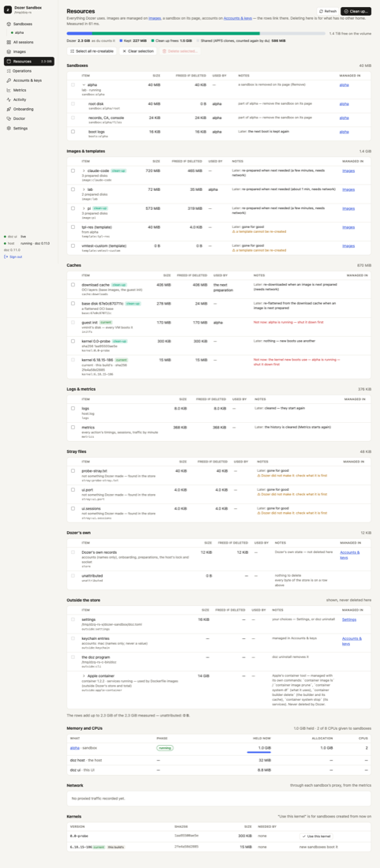
Task: Open Images link in tpl-res row
Action: click(348, 227)
